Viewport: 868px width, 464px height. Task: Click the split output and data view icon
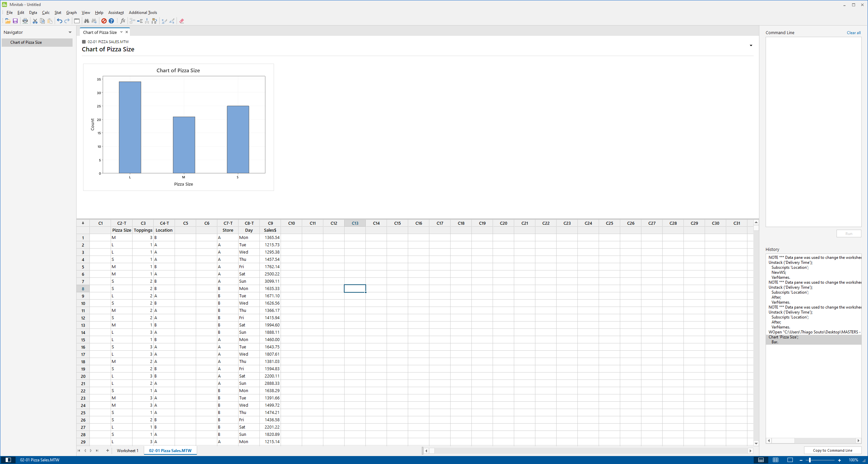pos(761,460)
